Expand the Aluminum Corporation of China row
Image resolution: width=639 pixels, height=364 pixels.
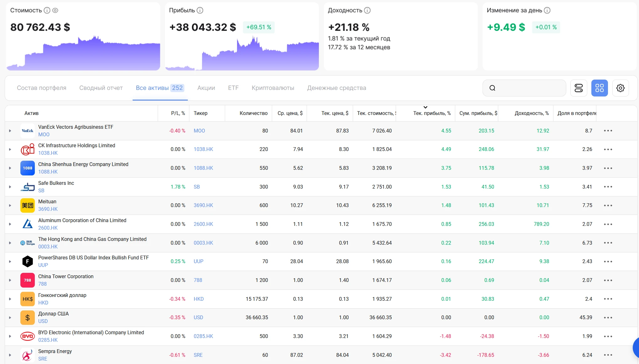10,224
